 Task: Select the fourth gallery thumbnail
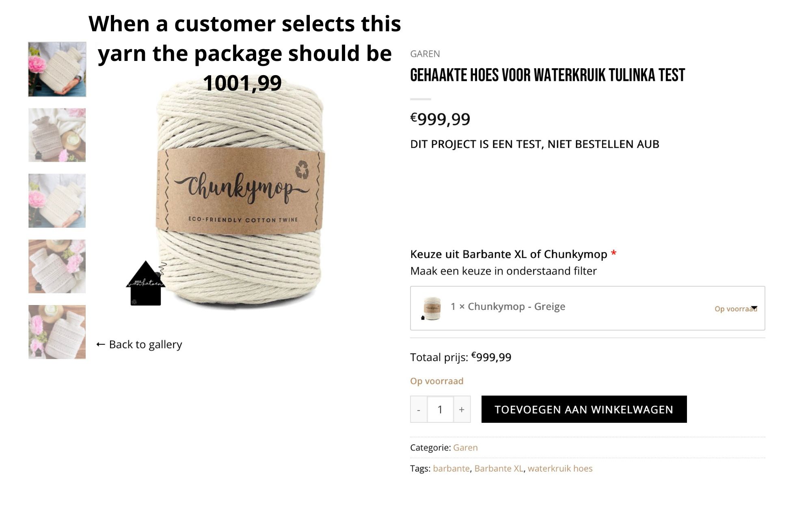(57, 266)
